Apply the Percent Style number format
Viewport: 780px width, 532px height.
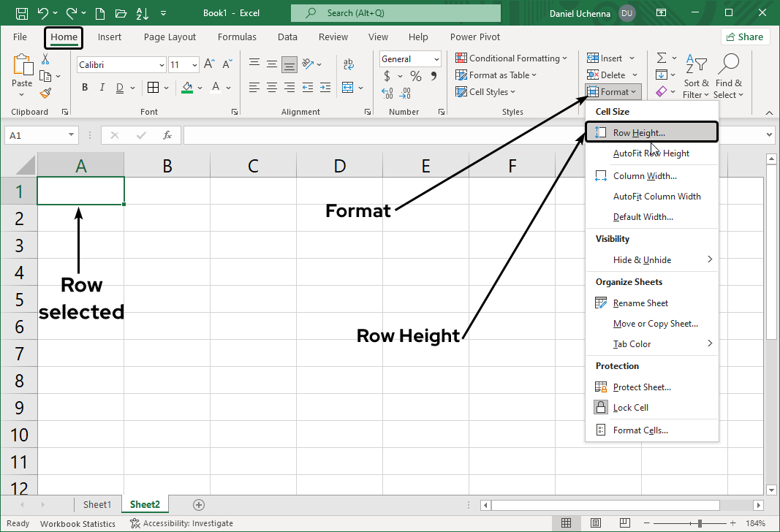[414, 75]
